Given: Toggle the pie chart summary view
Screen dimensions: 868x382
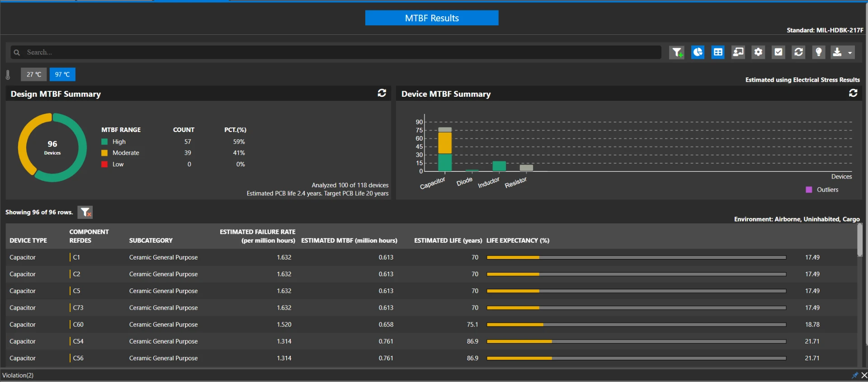Looking at the screenshot, I should 698,52.
